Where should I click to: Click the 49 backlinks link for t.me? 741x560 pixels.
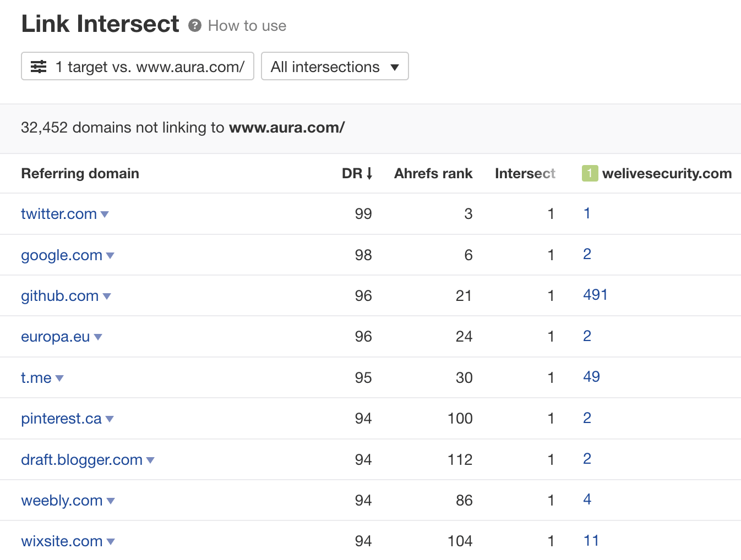[591, 377]
